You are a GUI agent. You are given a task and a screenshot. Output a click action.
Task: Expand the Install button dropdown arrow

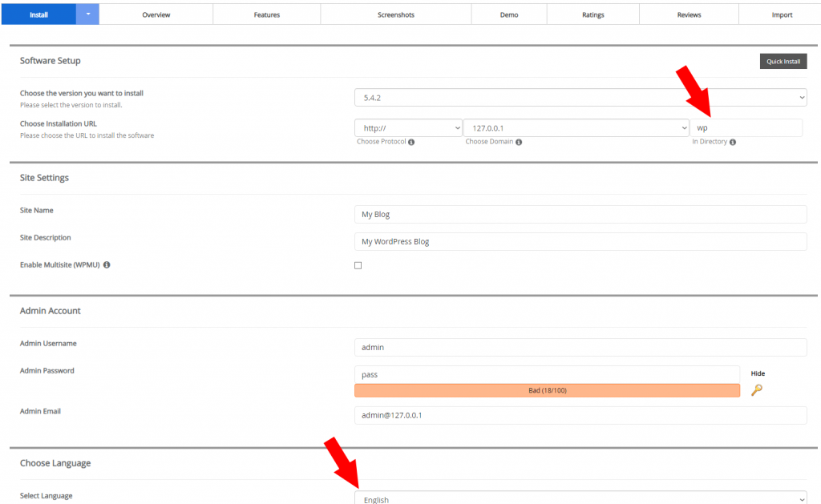tap(88, 14)
